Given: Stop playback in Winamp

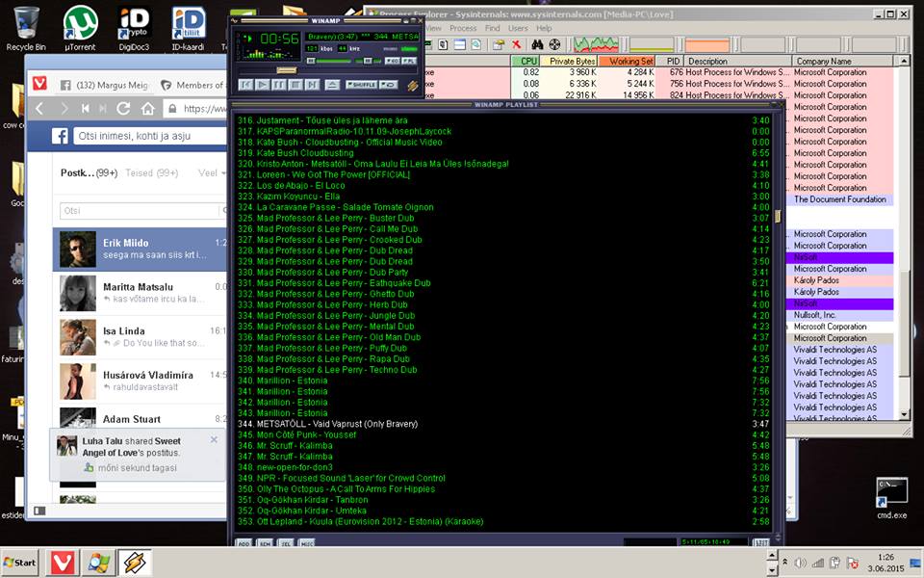Looking at the screenshot, I should [295, 85].
